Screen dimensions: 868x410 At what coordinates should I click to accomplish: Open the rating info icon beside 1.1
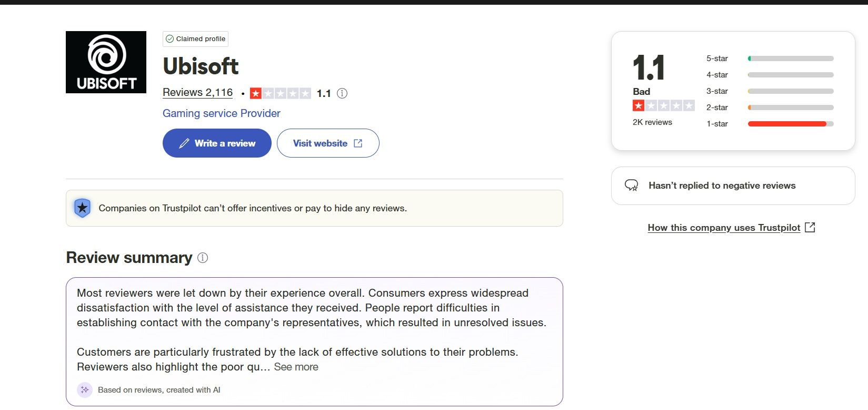[x=342, y=93]
